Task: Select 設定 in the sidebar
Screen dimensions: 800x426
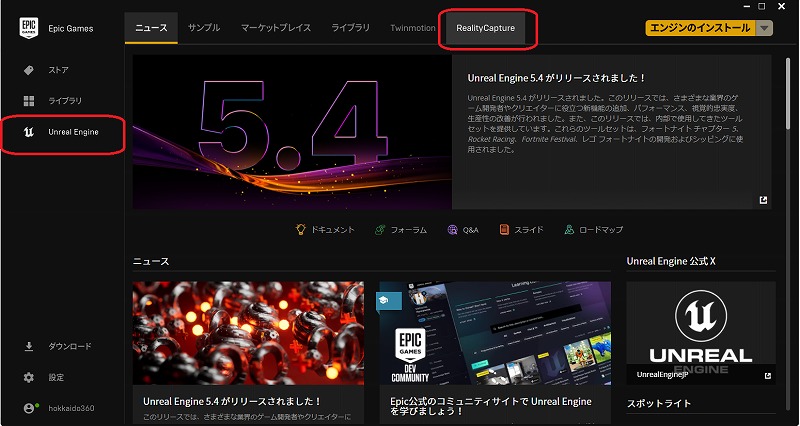Action: (56, 378)
